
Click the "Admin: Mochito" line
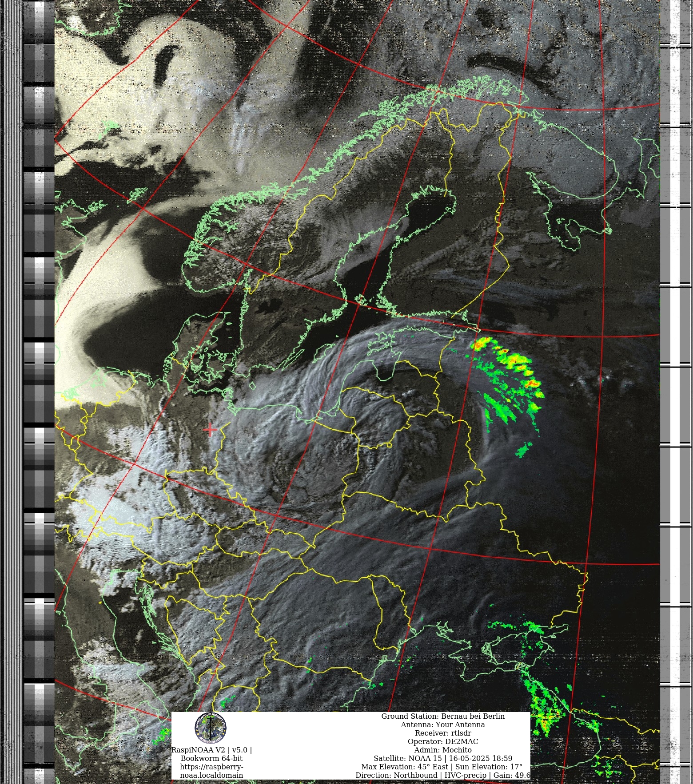tap(443, 750)
